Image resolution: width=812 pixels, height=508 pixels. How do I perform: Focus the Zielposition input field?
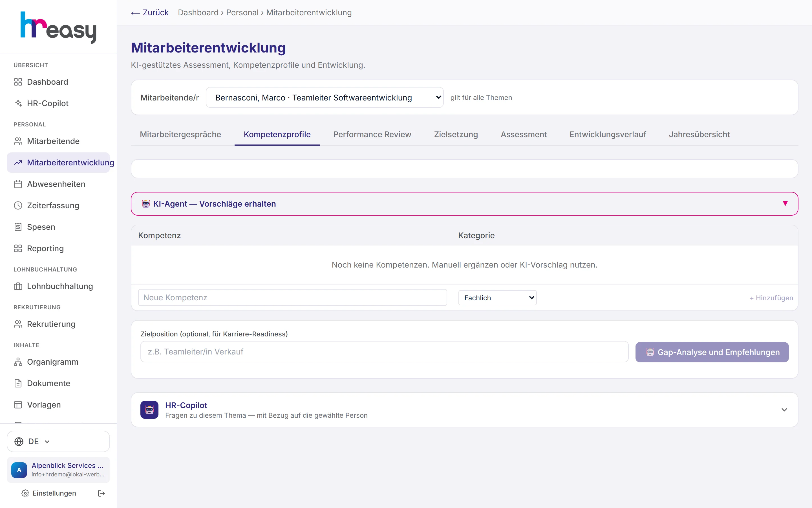pyautogui.click(x=384, y=352)
